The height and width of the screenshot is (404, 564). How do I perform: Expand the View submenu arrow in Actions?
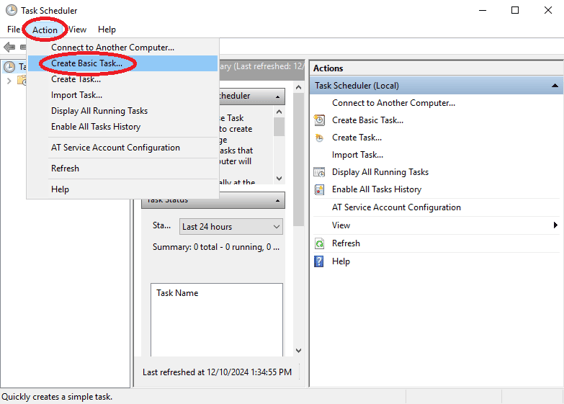point(555,225)
